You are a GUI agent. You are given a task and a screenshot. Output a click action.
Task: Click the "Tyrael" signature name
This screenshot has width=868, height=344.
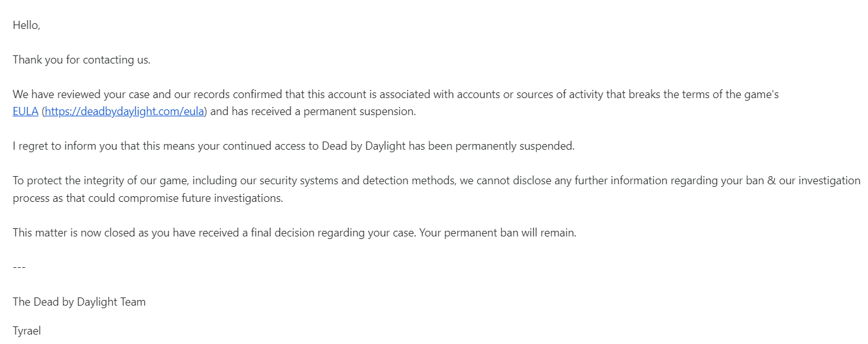coord(26,331)
